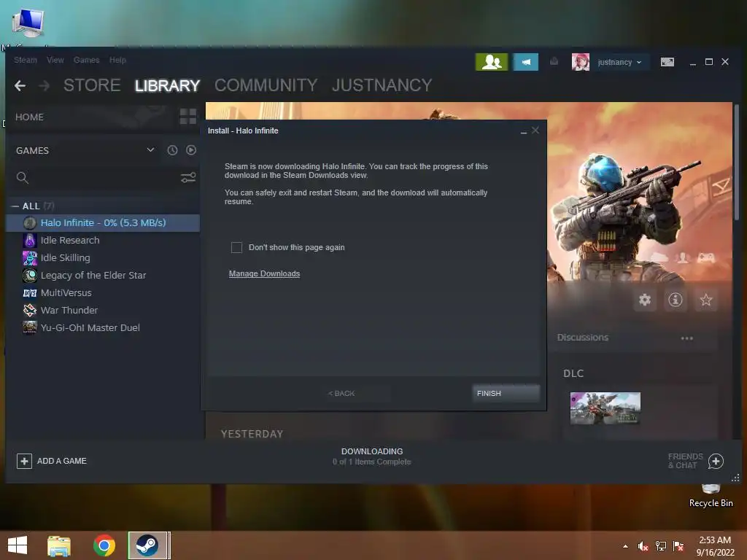Open Google Chrome from taskbar

104,545
